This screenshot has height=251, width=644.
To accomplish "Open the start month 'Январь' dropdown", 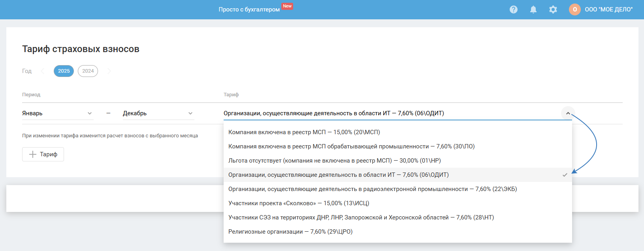I will coord(57,113).
